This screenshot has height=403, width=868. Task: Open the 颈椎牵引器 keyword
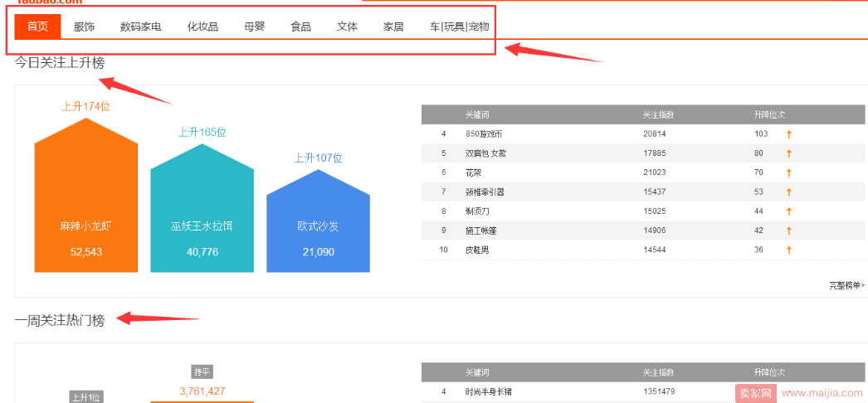click(x=485, y=192)
